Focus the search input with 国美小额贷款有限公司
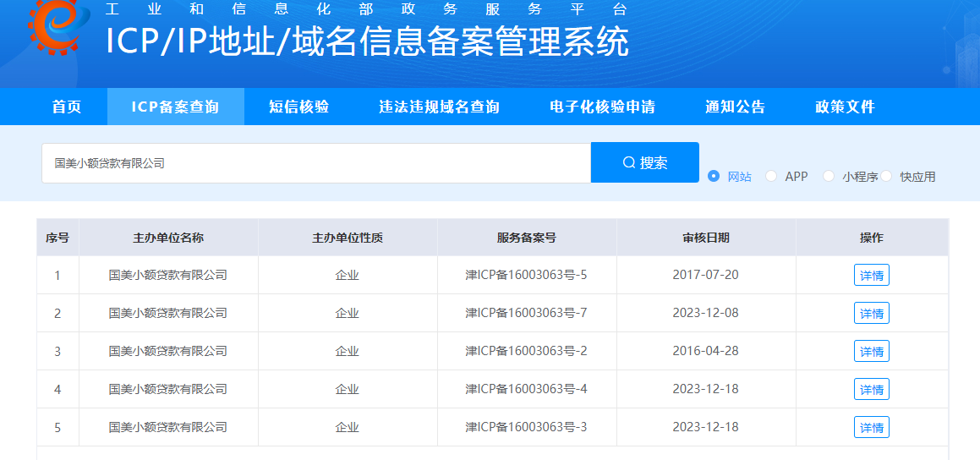 point(316,163)
